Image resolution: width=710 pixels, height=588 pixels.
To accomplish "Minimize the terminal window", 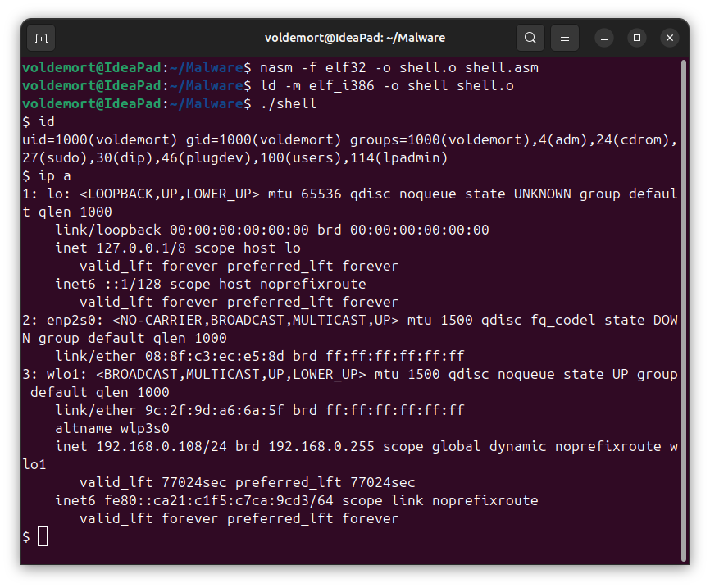I will tap(604, 38).
